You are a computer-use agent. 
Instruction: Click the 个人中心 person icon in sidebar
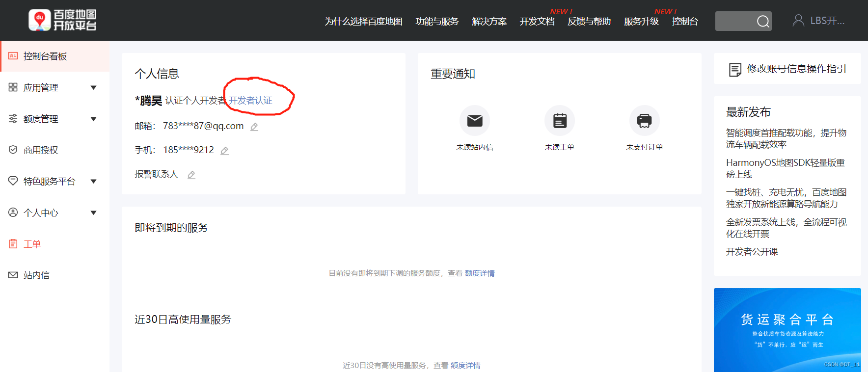(13, 213)
